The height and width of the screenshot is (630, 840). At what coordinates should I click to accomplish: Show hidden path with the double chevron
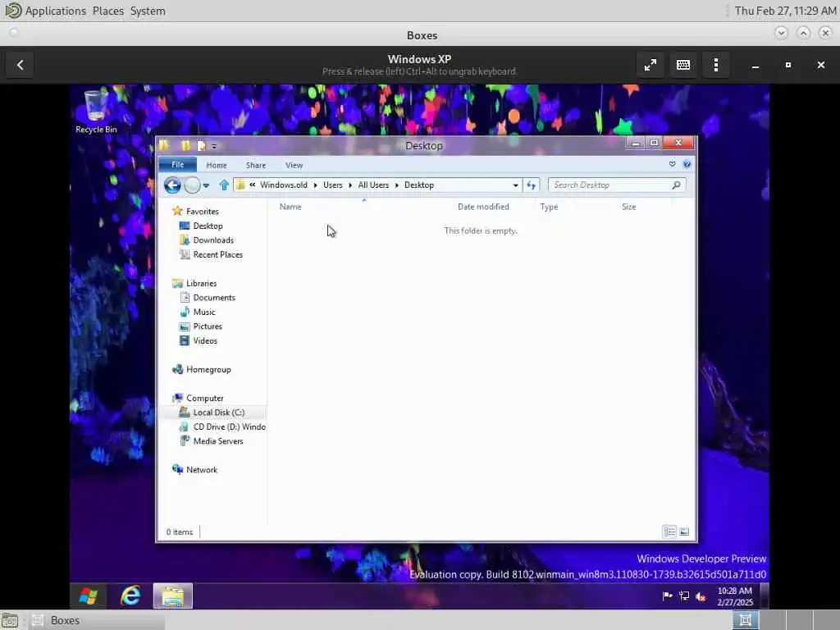pos(253,185)
